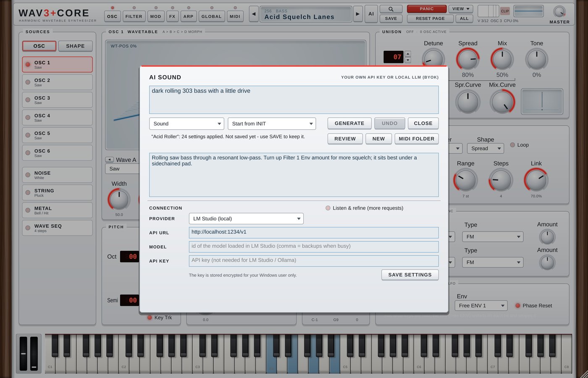Toggle the Loop option

(x=512, y=145)
